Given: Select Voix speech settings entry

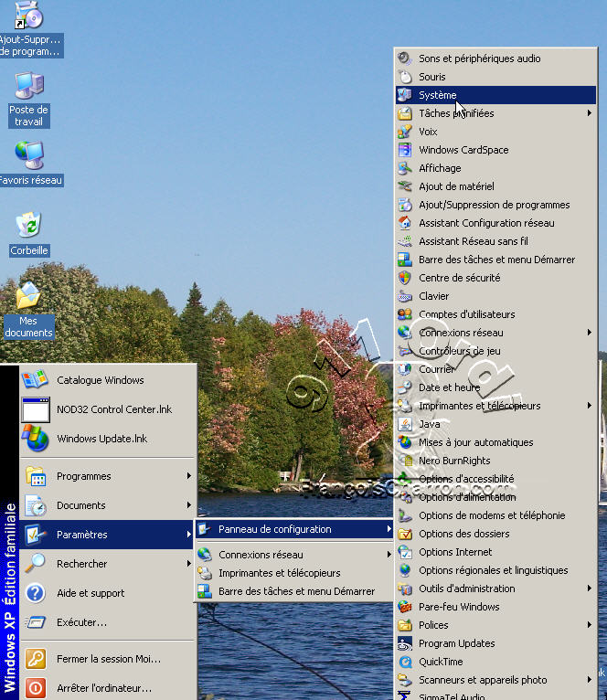Looking at the screenshot, I should click(x=495, y=132).
